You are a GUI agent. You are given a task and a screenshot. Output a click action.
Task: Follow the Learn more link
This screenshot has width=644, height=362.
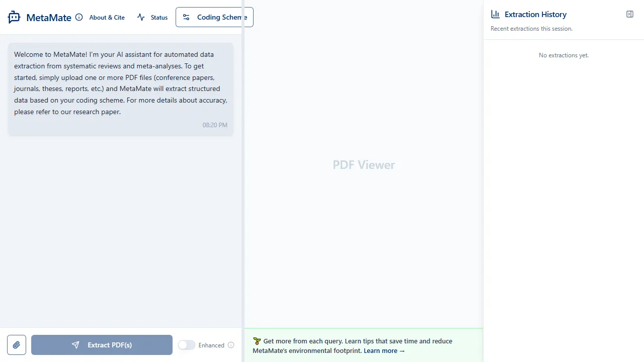tap(384, 350)
